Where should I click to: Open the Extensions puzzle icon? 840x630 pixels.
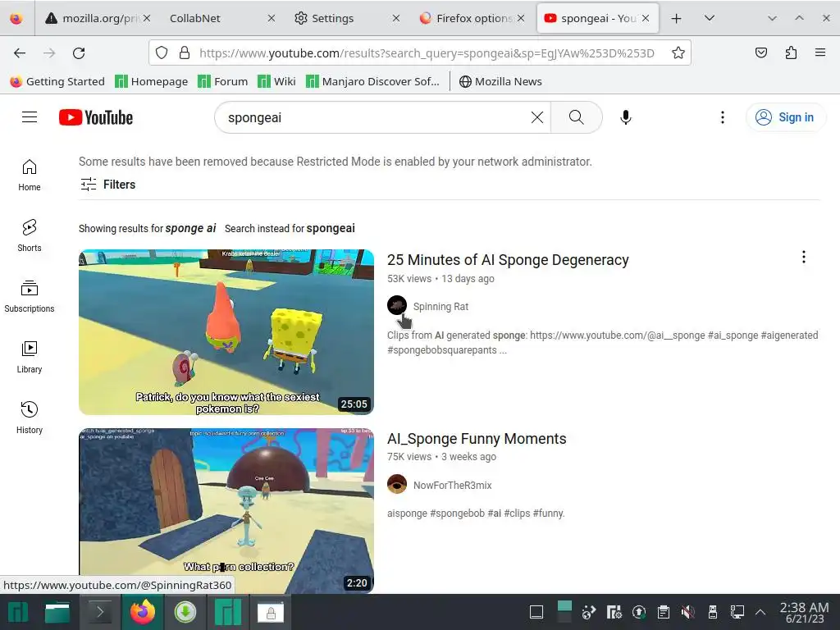[791, 52]
